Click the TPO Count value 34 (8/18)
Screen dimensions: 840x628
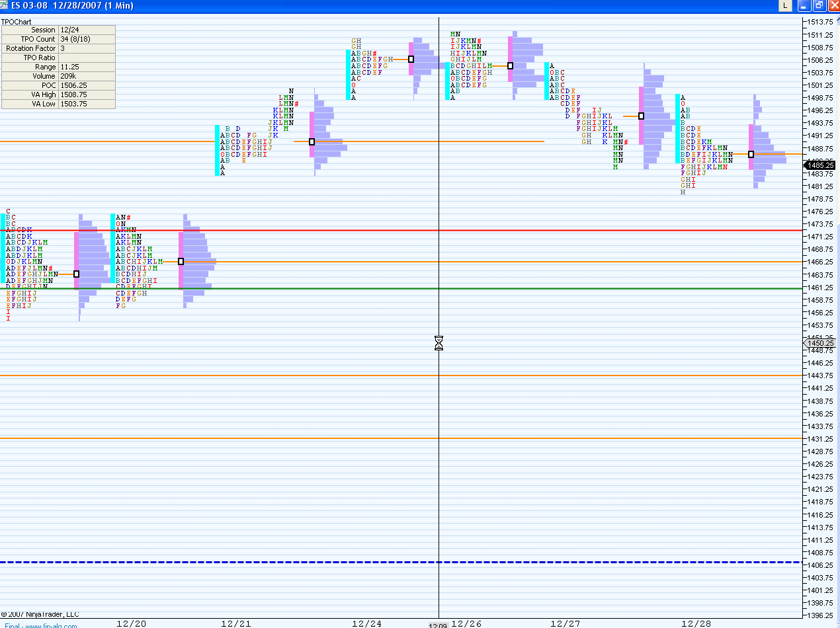[87, 40]
